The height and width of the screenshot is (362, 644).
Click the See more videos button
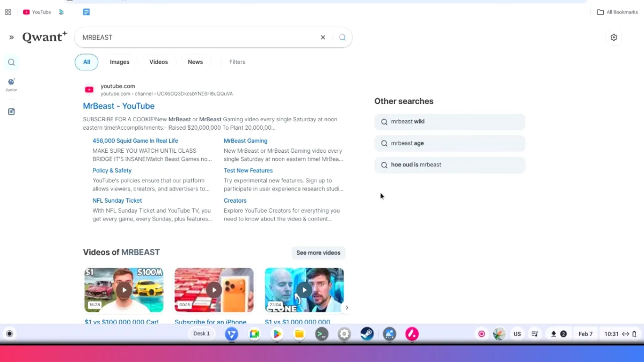318,253
